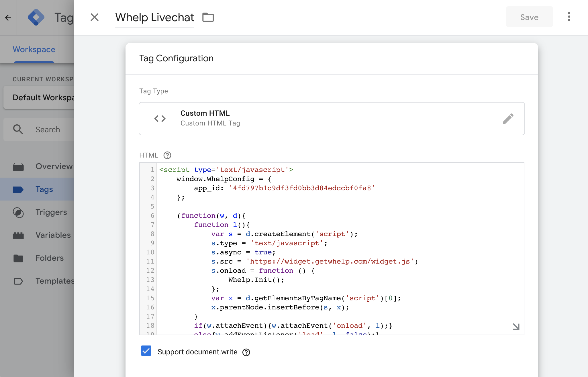This screenshot has width=588, height=377.
Task: Open the Folders section
Action: coord(37,258)
